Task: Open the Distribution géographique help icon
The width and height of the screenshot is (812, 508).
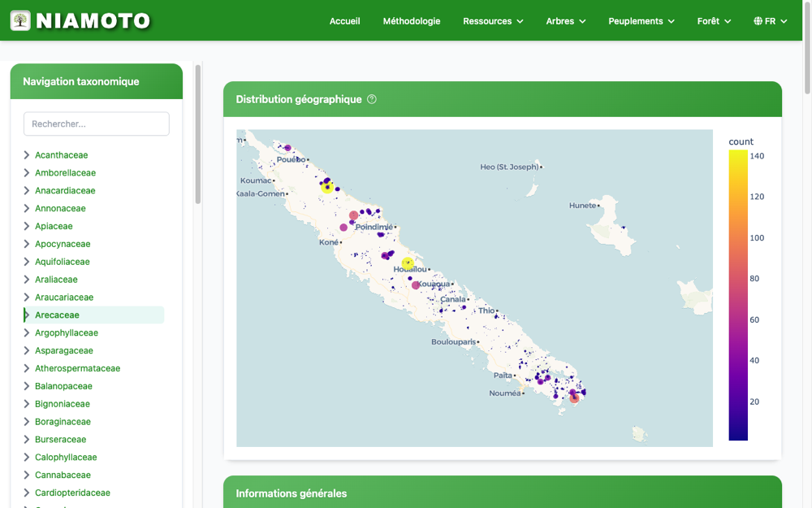Action: click(372, 99)
